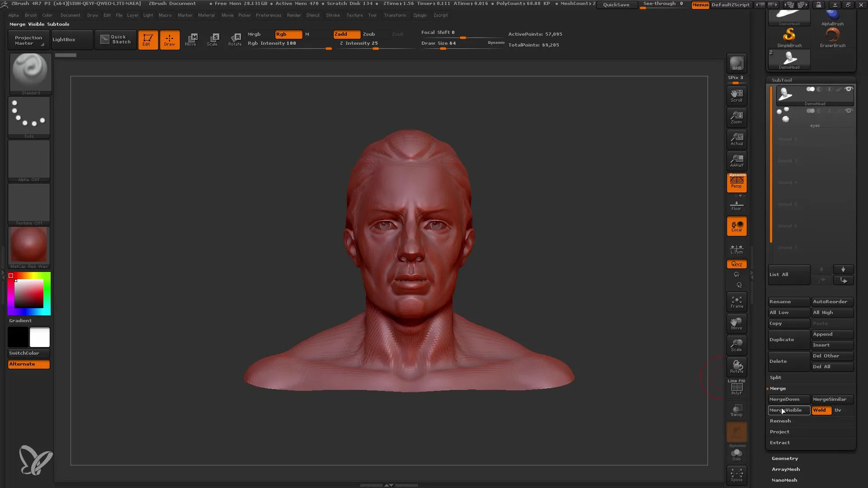This screenshot has width=868, height=488.
Task: Click the SwitchColor button
Action: [29, 353]
